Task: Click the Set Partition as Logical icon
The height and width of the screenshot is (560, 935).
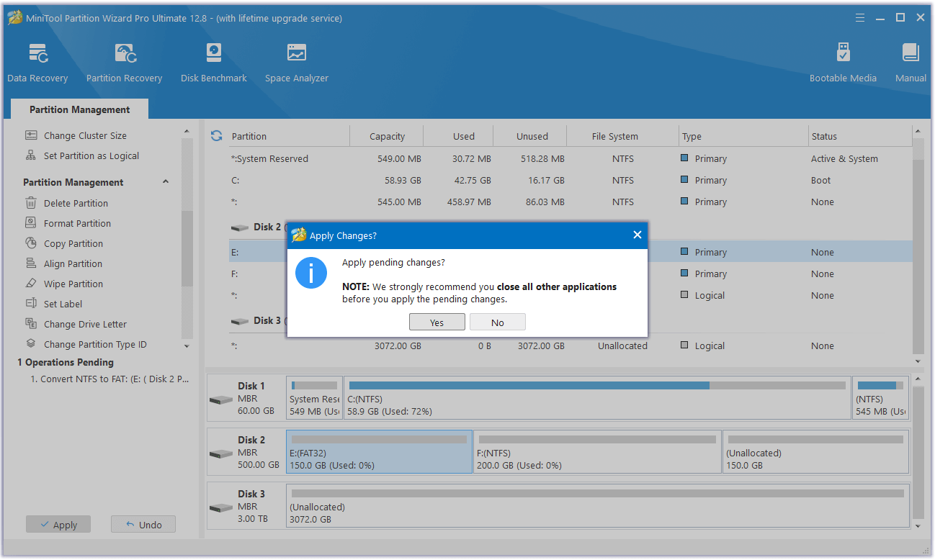Action: [x=31, y=155]
